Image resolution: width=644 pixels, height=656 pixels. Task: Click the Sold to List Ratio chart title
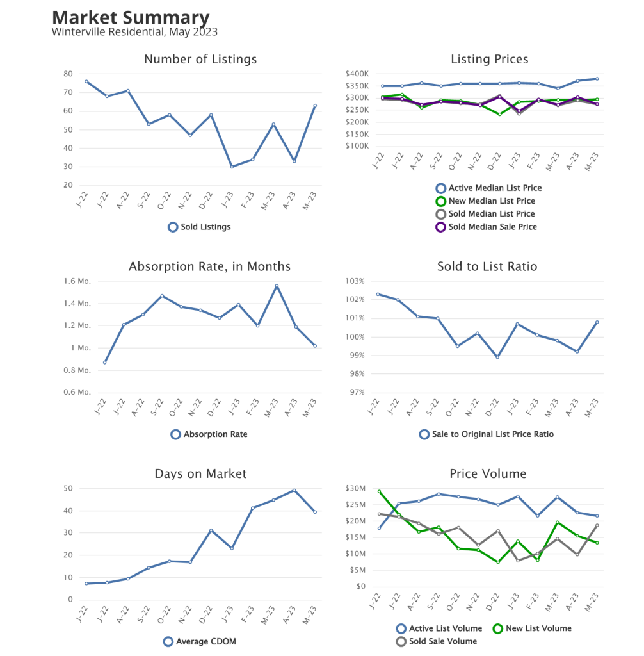(487, 266)
